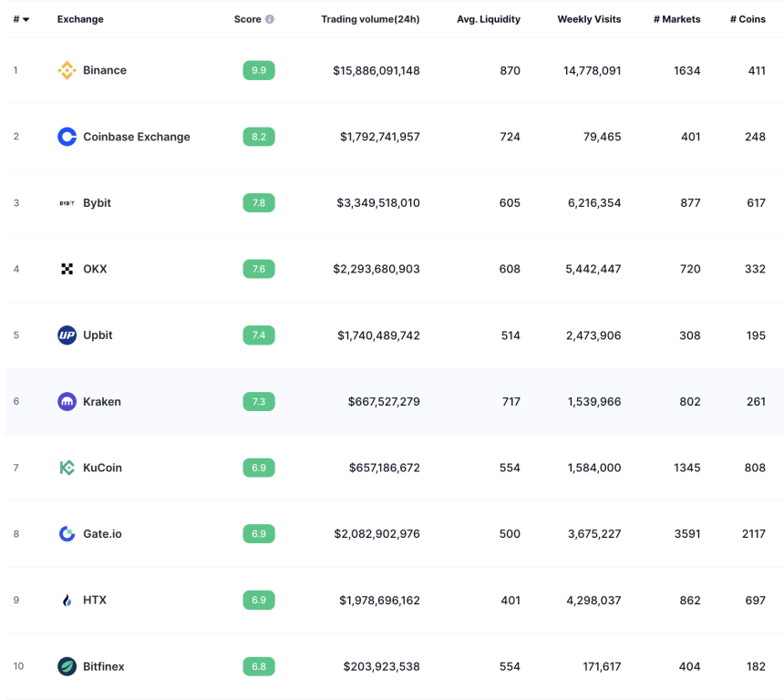This screenshot has height=700, width=784.
Task: Click the Upbit logo icon
Action: 67,335
